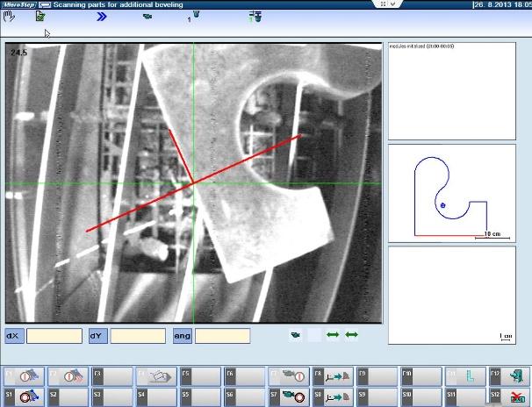Image resolution: width=532 pixels, height=407 pixels.
Task: Click the numbered torch icon in toolbar
Action: pos(194,16)
